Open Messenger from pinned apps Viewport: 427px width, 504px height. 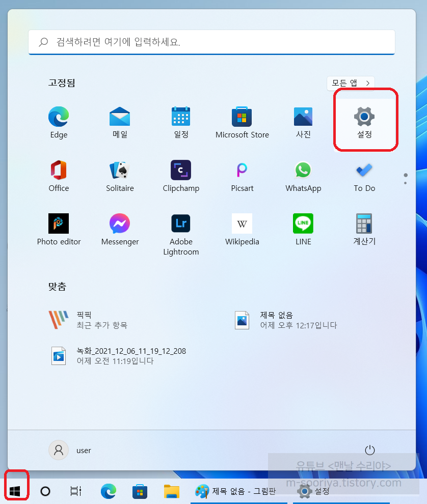(x=120, y=230)
